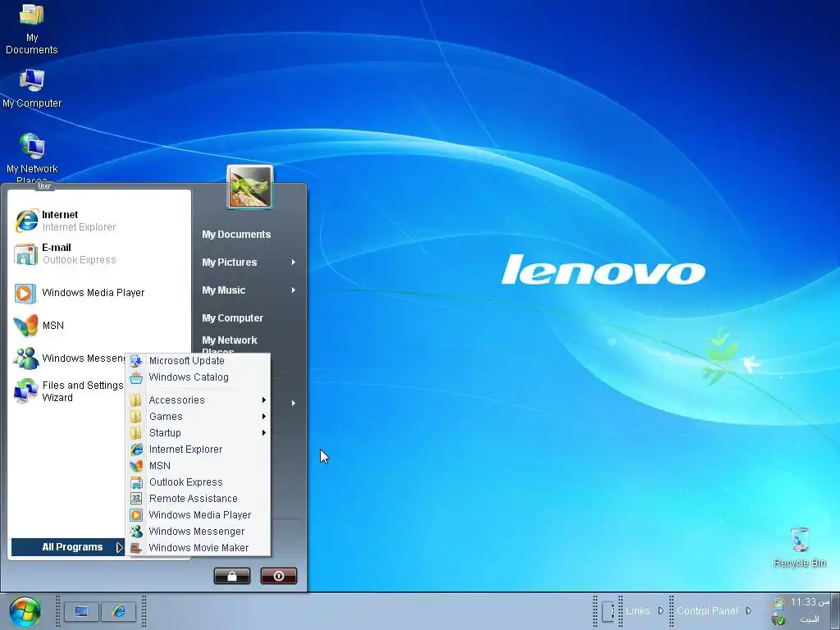
Task: Click the Start orb button
Action: tap(25, 612)
